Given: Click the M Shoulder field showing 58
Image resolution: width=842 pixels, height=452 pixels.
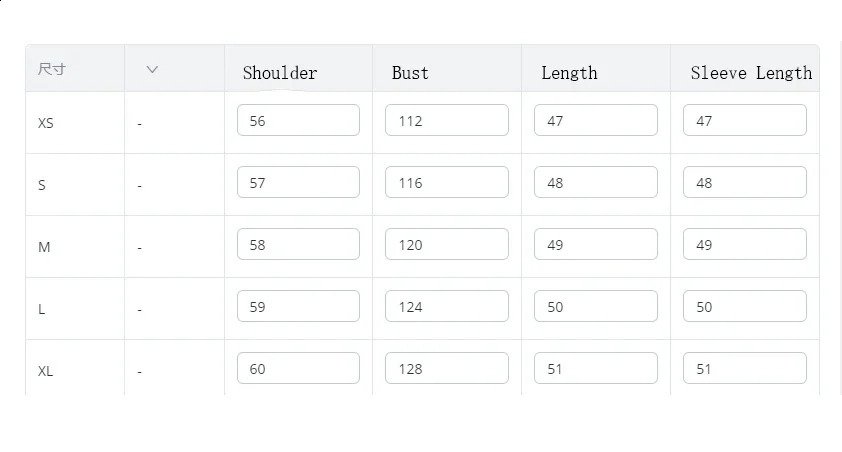Looking at the screenshot, I should (298, 244).
